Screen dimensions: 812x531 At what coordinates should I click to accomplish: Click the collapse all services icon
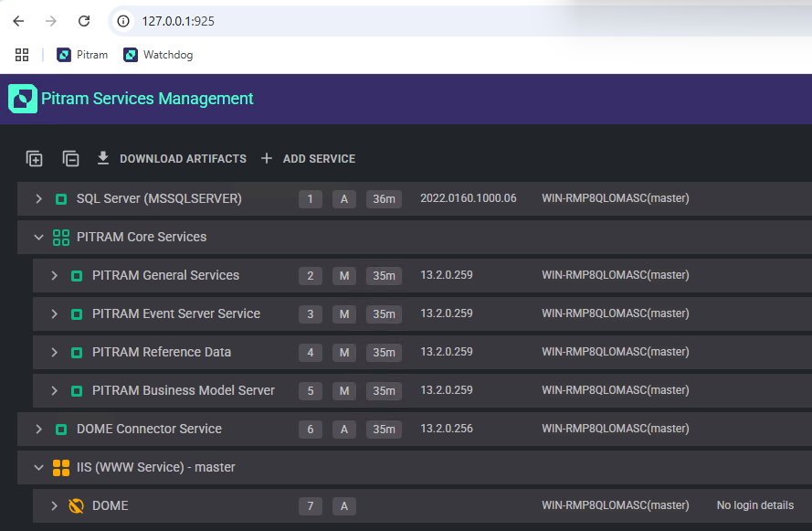click(71, 159)
